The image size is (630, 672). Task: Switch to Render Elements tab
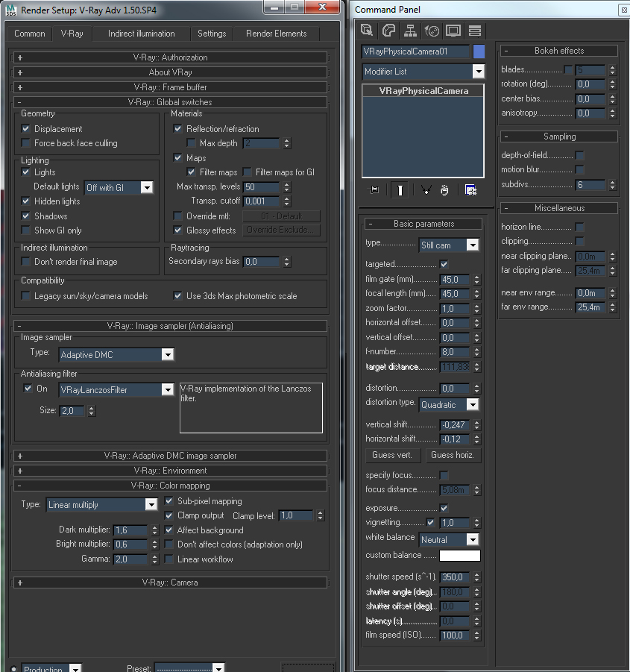277,34
